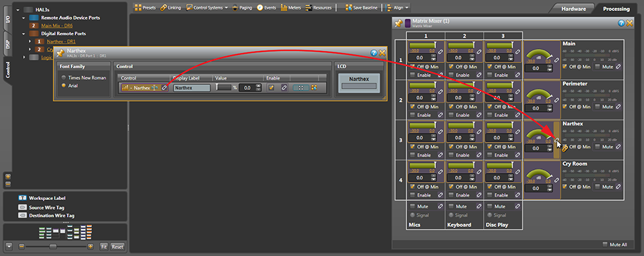644x256 pixels.
Task: Mute the Main output
Action: [597, 66]
